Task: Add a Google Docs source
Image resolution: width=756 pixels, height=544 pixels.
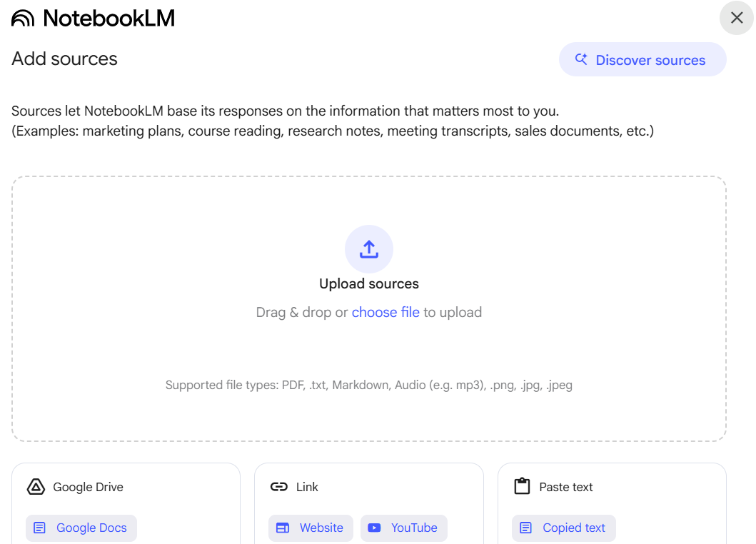Action: pyautogui.click(x=81, y=528)
